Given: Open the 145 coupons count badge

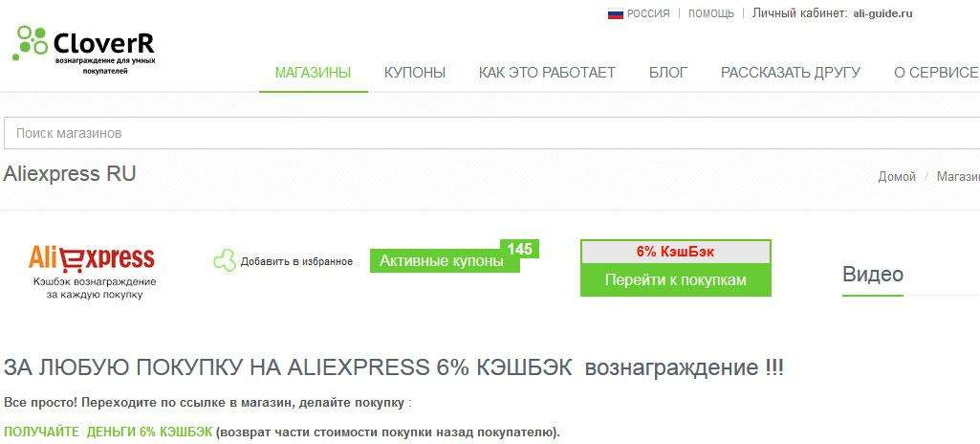Looking at the screenshot, I should coord(519,250).
